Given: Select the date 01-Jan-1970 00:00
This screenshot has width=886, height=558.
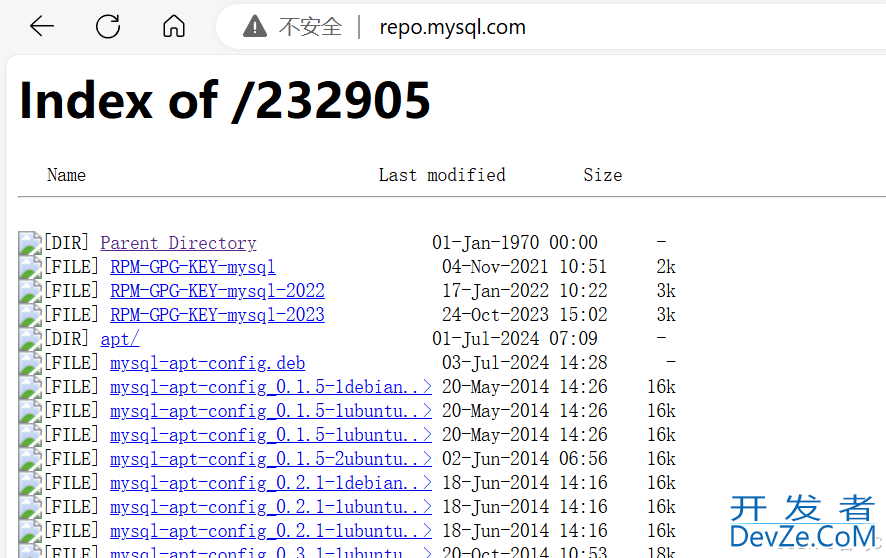Looking at the screenshot, I should (515, 243).
